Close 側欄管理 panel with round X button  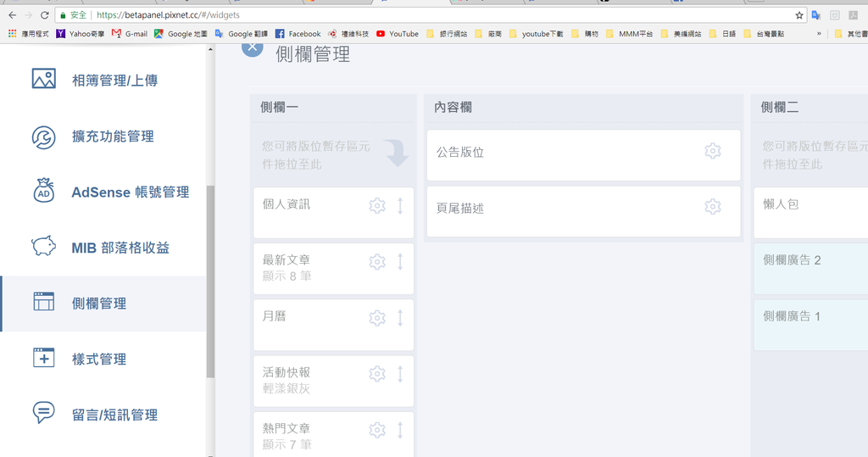[253, 47]
